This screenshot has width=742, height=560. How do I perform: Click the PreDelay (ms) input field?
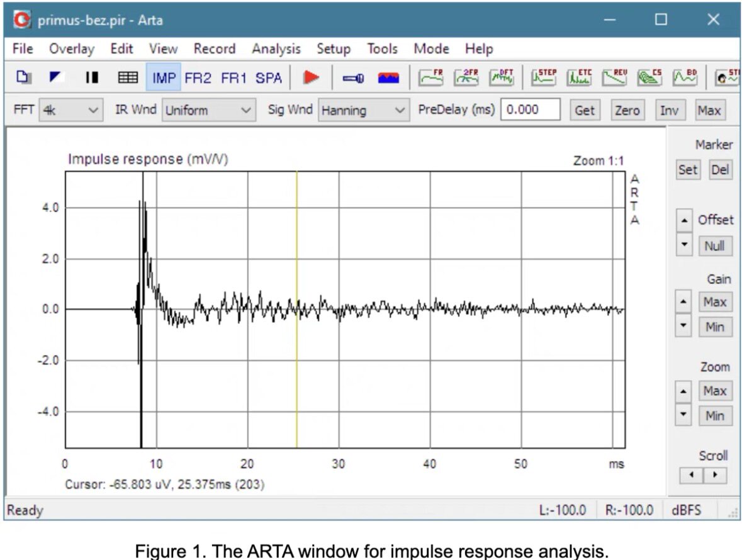pyautogui.click(x=531, y=109)
